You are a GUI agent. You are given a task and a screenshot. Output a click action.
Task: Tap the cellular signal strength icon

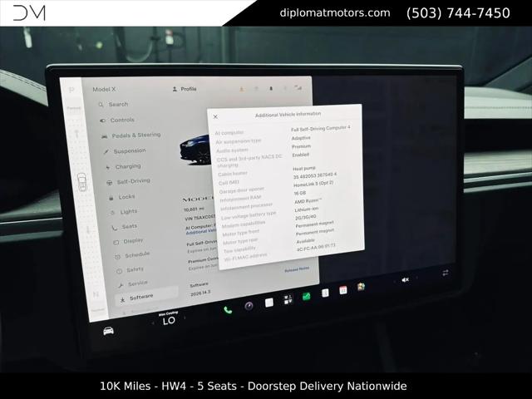click(x=298, y=88)
